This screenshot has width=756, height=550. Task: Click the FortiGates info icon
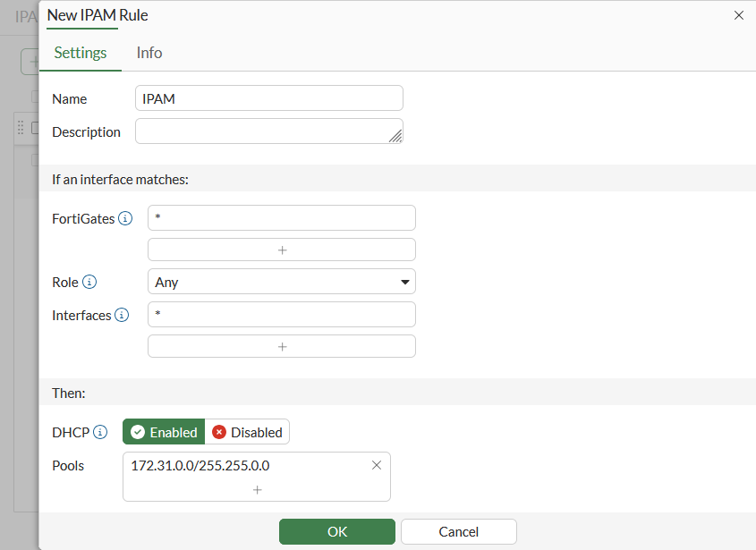click(125, 218)
